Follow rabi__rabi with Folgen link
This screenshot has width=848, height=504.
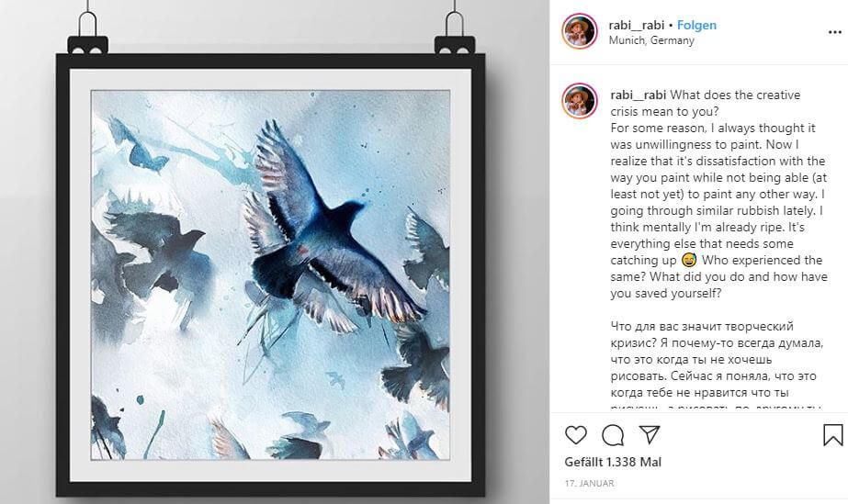(696, 25)
